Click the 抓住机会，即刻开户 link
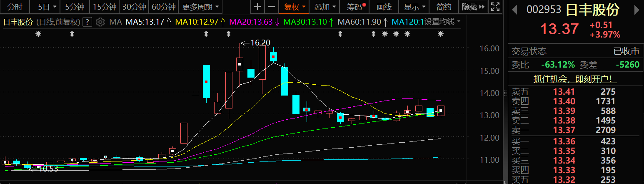644x184 pixels. pos(575,79)
